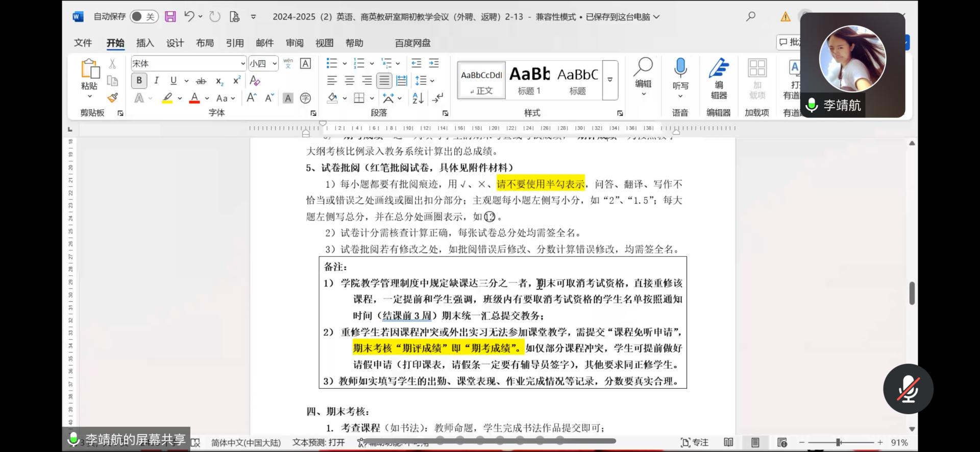Click the Save icon in title bar
Screen dimensions: 980x452
click(170, 17)
